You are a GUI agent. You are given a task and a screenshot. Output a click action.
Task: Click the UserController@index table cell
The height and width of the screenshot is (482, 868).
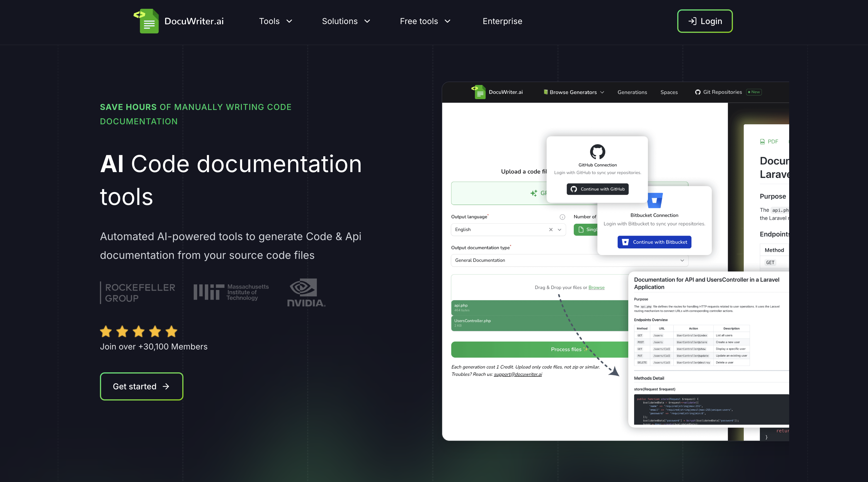pos(693,335)
